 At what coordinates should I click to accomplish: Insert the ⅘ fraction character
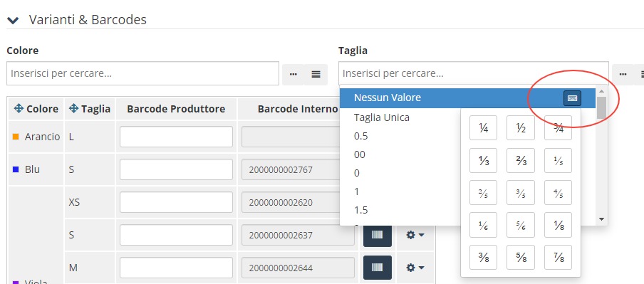(559, 192)
